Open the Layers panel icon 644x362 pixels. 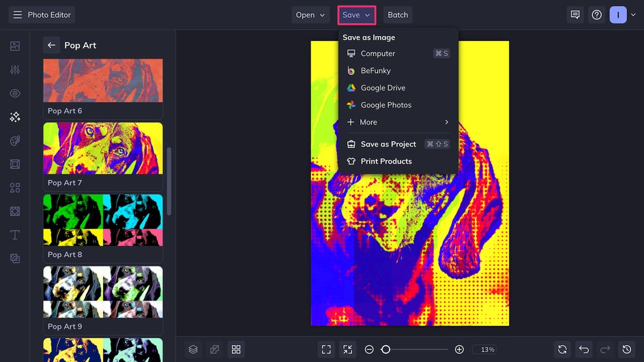tap(193, 349)
